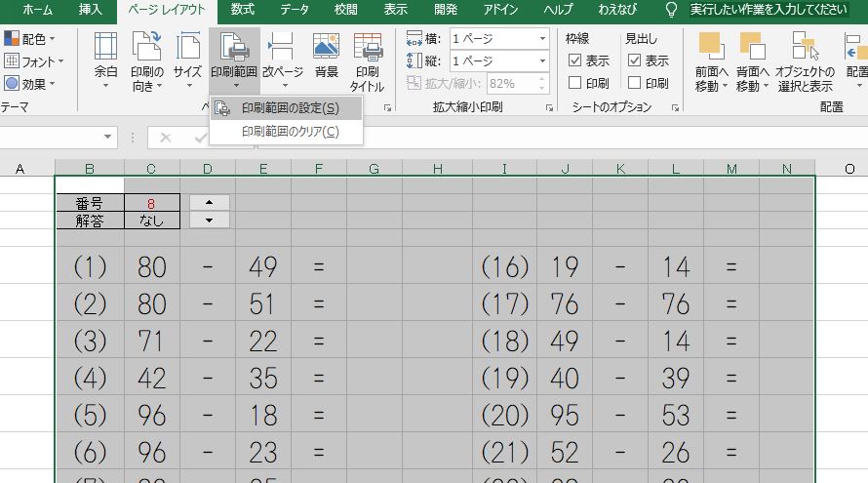868x483 pixels.
Task: Click 背面へ移動 send backward icon
Action: (x=752, y=47)
